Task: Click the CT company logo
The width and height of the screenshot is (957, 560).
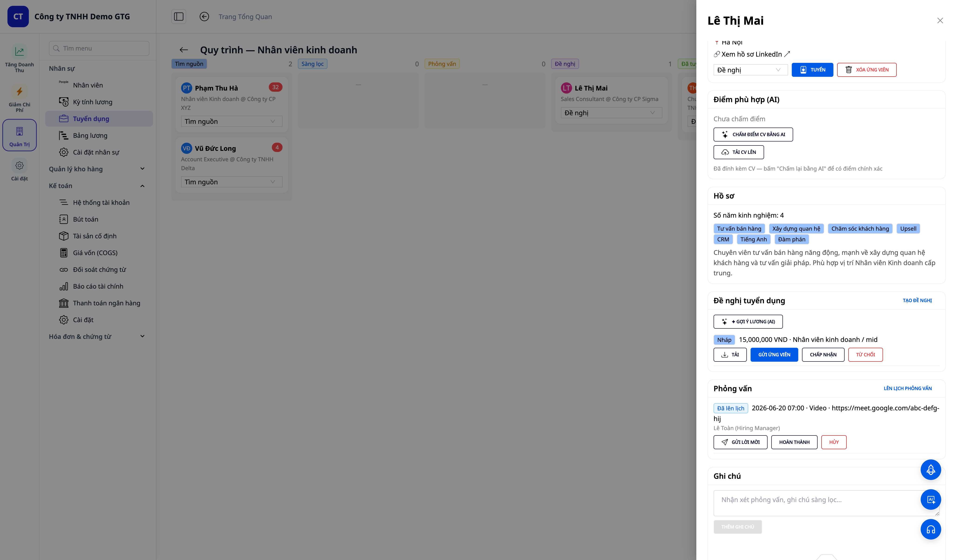Action: [18, 17]
